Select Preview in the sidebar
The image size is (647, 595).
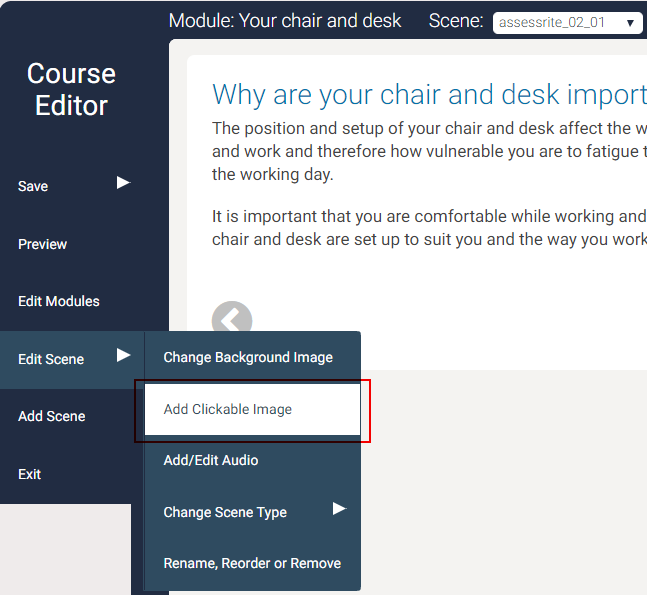click(x=43, y=244)
